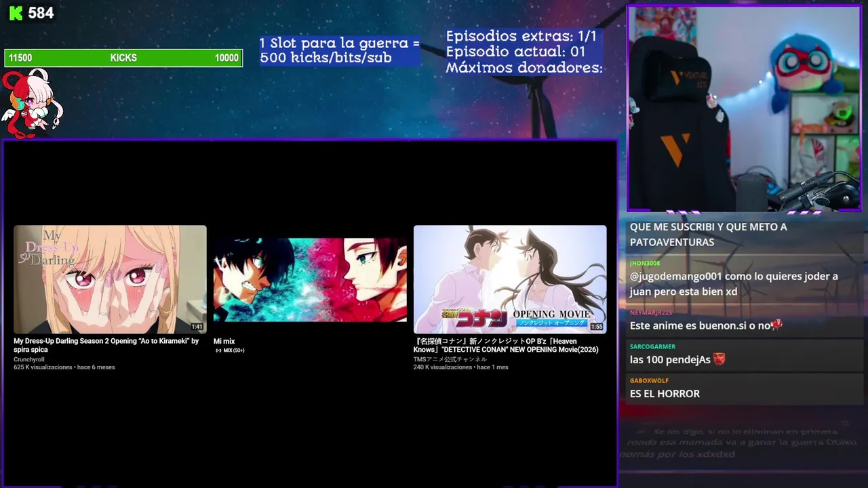Image resolution: width=868 pixels, height=488 pixels.
Task: Click the MIX (50+) label under Mi mix
Action: (x=230, y=350)
